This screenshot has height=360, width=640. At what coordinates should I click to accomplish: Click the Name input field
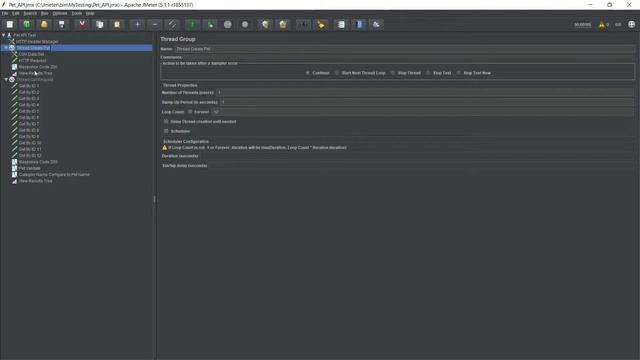point(404,49)
